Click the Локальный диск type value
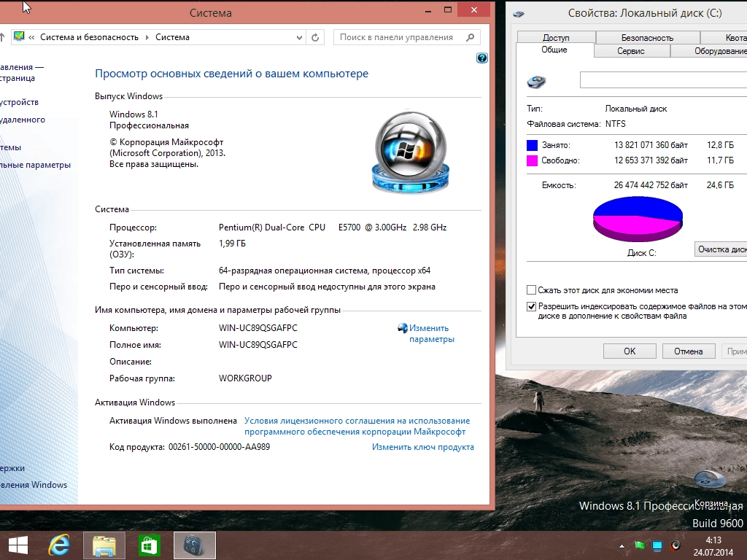747x560 pixels. [x=635, y=109]
